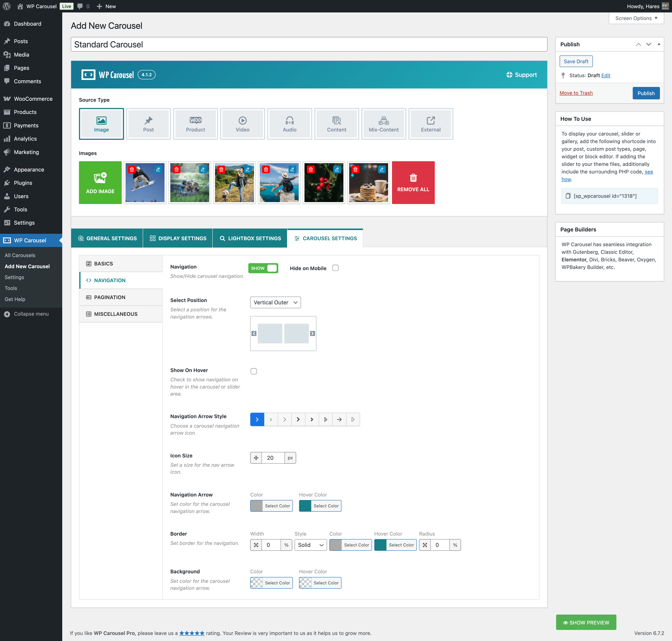Open Lightbox Settings tab
Screen dimensions: 672x641
[x=250, y=238]
